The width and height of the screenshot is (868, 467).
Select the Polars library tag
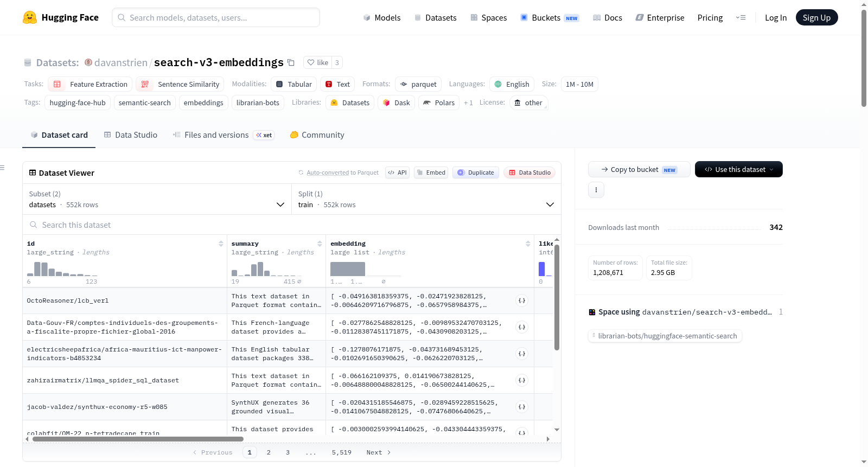pyautogui.click(x=439, y=103)
